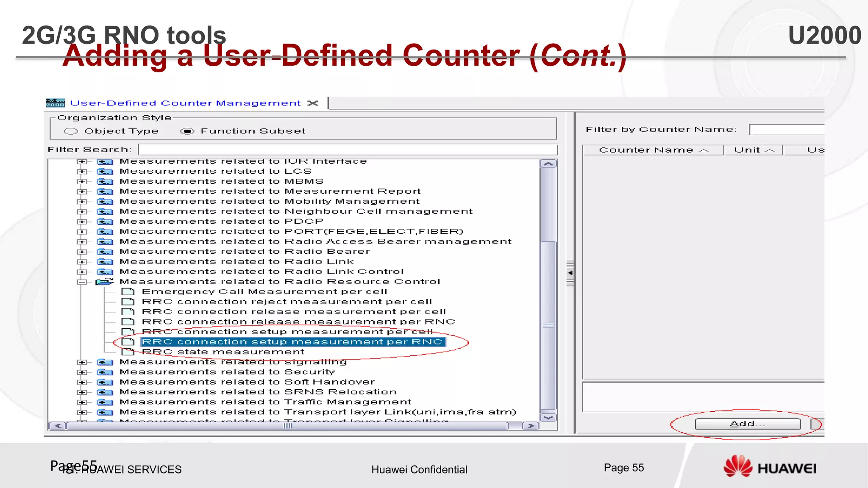The image size is (868, 488).
Task: Expand Measurements related to Radio Bearer
Action: coord(82,252)
